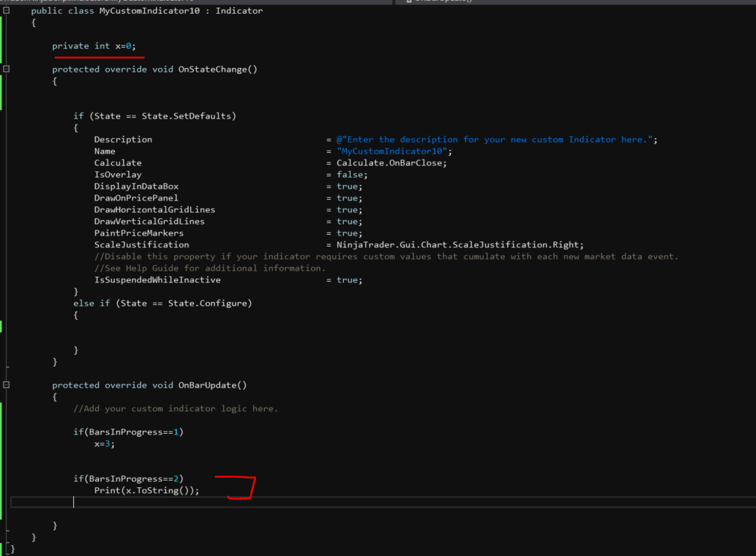Click the DisplayInDataBox property name
Screen dimensions: 756x556
tap(136, 187)
